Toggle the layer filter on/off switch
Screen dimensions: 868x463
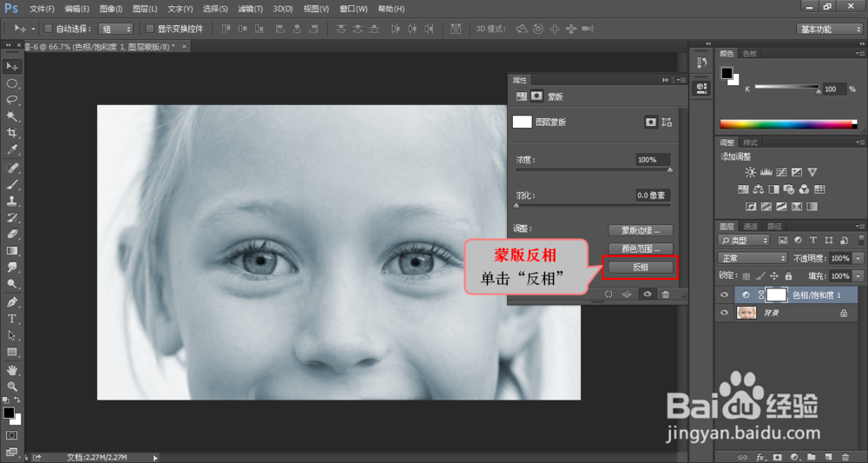(x=861, y=240)
